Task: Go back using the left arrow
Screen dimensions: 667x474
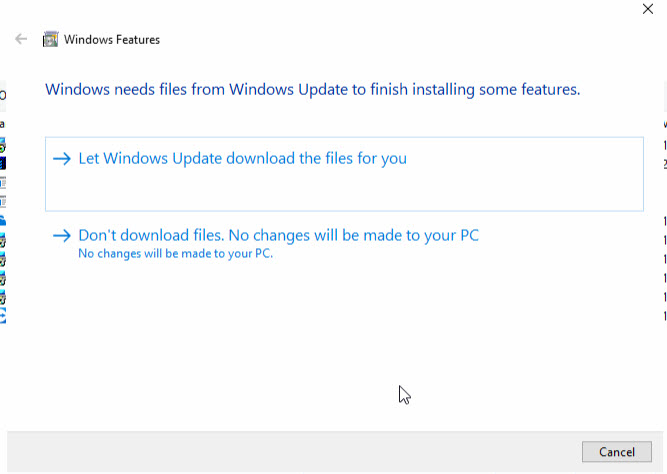Action: (21, 39)
